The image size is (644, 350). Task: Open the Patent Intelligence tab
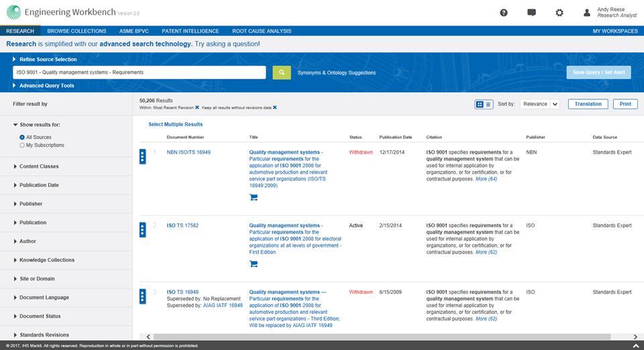(x=191, y=31)
